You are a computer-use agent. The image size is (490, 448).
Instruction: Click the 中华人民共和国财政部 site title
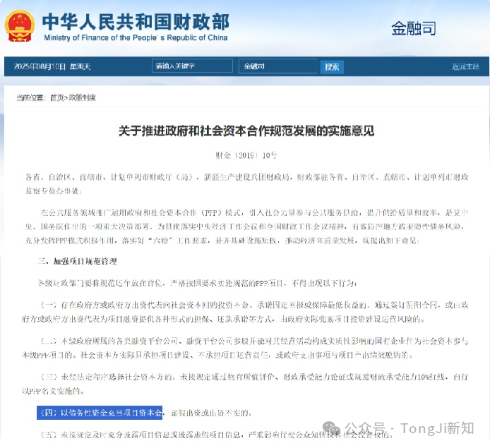click(x=136, y=22)
